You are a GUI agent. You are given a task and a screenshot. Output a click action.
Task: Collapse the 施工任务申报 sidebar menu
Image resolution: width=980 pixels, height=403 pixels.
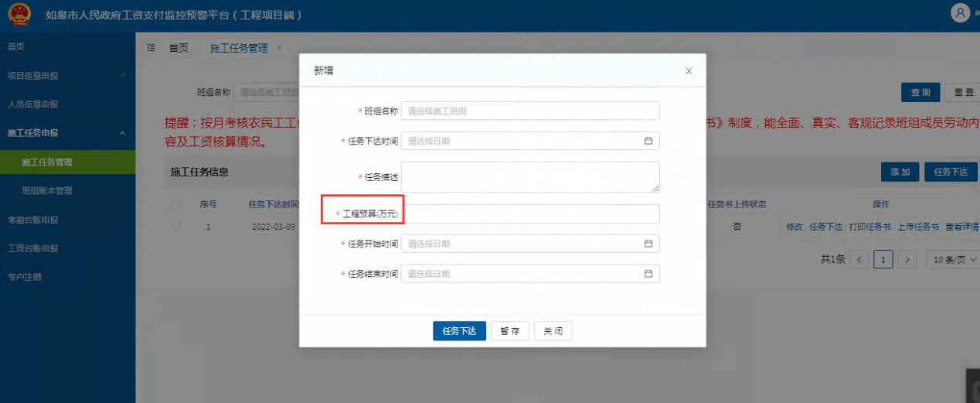click(67, 133)
